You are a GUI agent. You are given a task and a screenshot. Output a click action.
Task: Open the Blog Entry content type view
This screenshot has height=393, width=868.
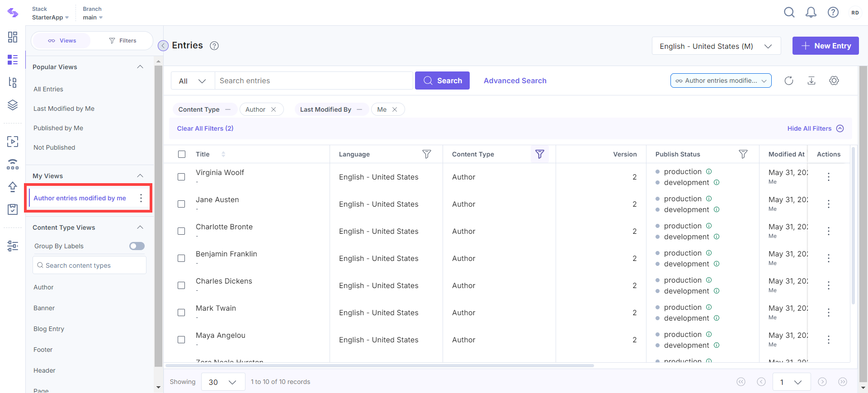point(49,329)
